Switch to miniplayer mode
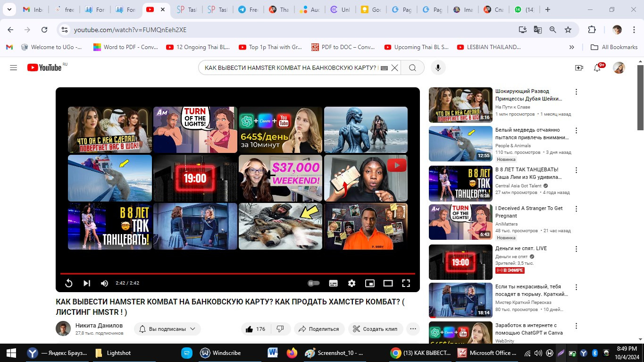 click(370, 283)
